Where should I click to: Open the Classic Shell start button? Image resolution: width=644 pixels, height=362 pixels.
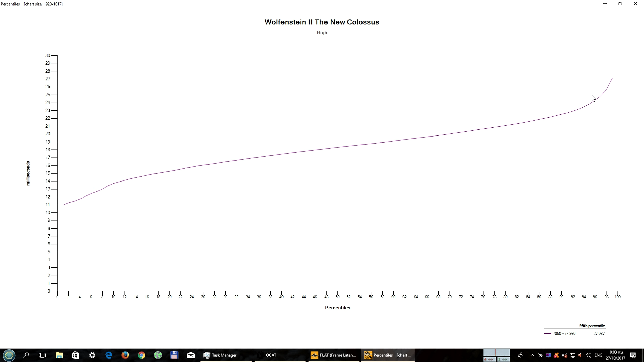coord(9,355)
